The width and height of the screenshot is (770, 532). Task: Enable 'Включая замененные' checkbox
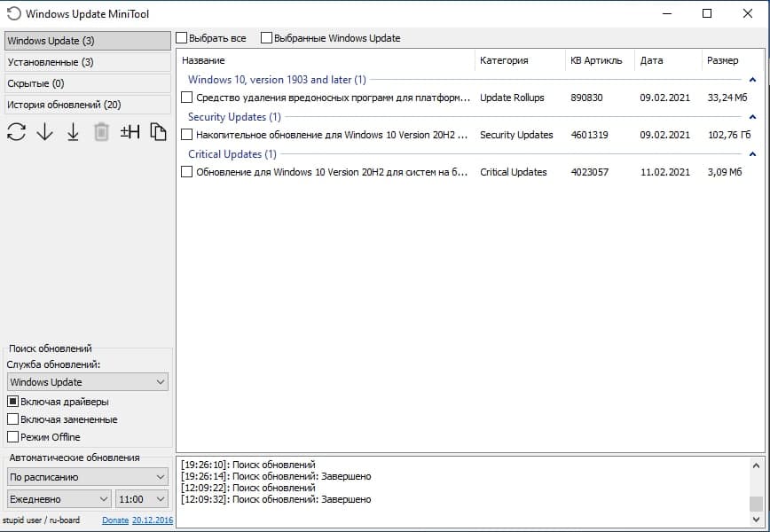click(12, 419)
